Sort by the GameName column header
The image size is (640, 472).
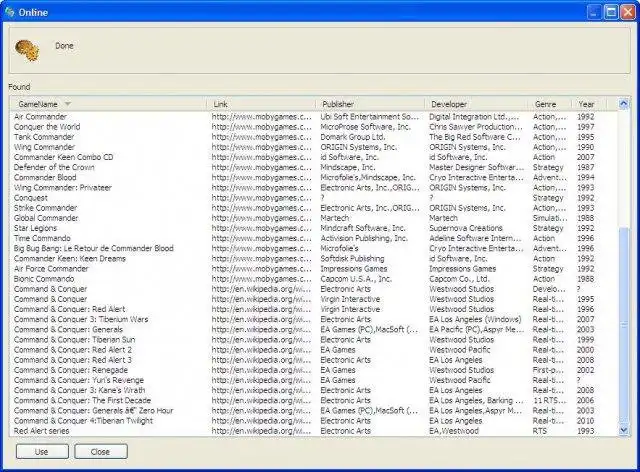click(108, 104)
